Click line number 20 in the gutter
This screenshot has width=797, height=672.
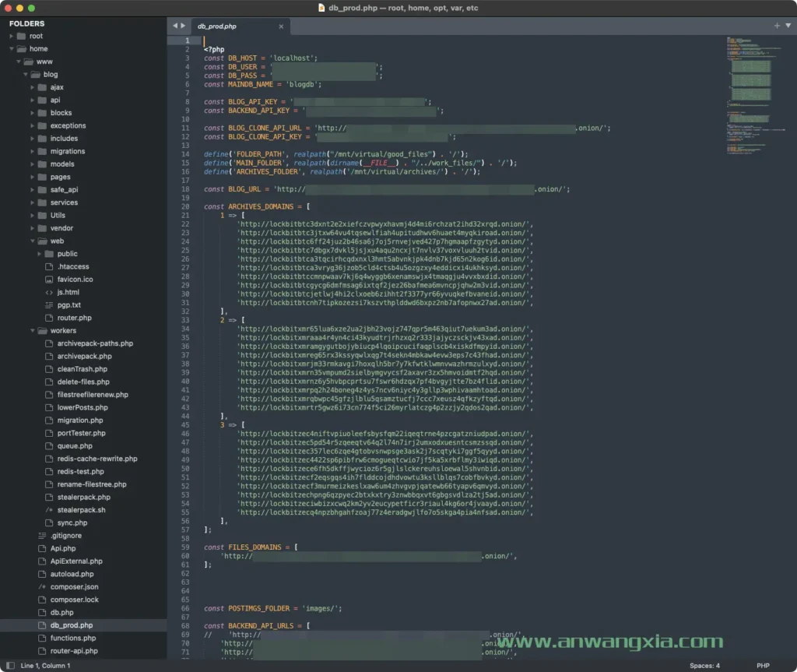(185, 206)
